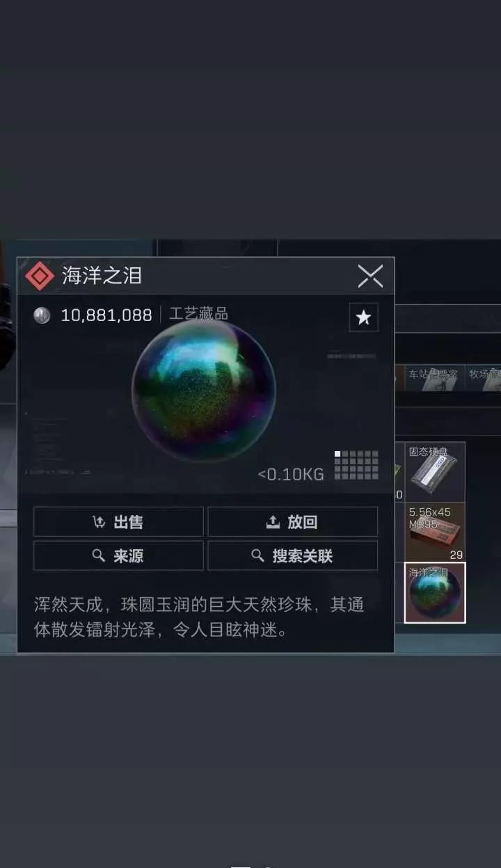Click the silver currency coin icon

pos(42,315)
